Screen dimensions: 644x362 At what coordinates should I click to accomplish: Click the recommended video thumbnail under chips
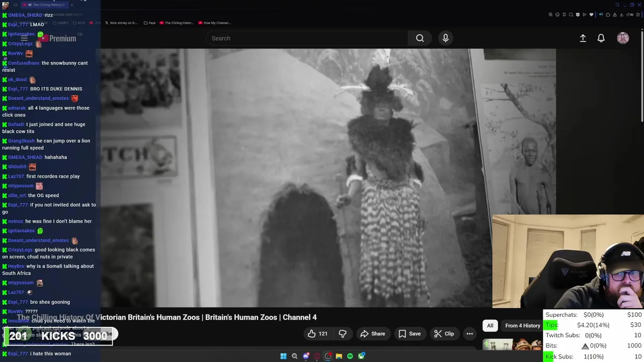click(x=513, y=344)
